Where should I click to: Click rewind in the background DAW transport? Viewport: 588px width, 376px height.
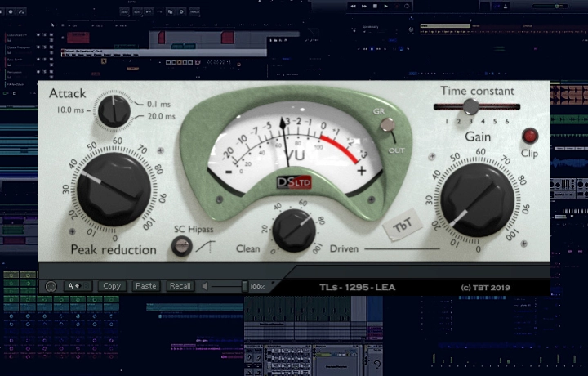[353, 6]
